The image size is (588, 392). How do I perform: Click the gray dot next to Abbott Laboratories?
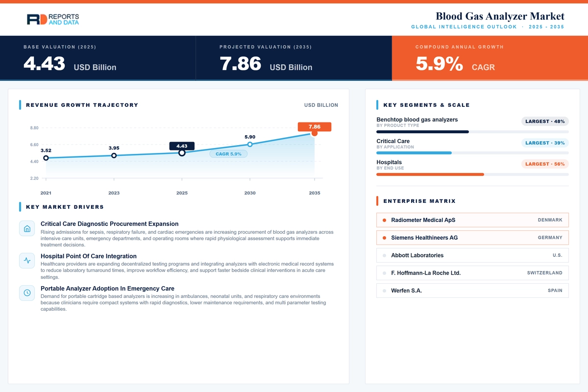(x=384, y=255)
